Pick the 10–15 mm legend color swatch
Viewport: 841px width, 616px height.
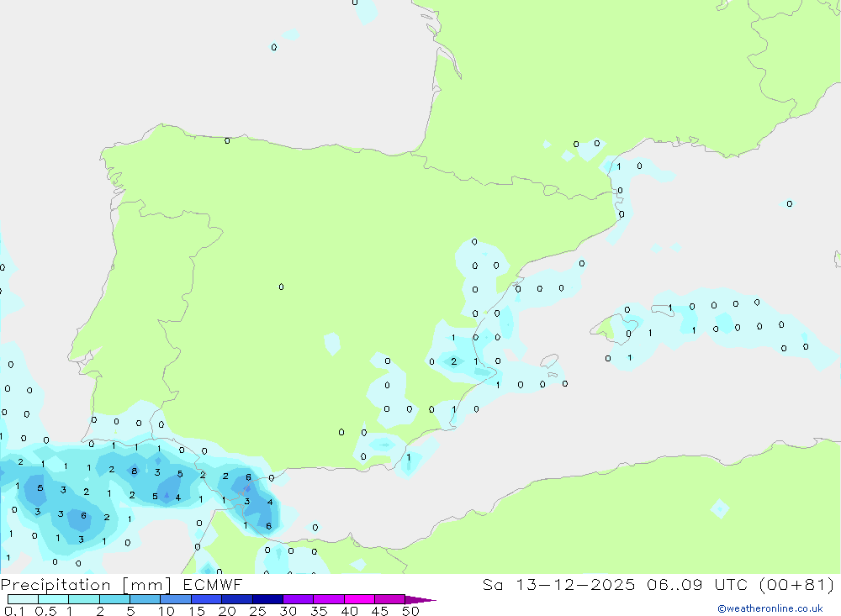(176, 599)
